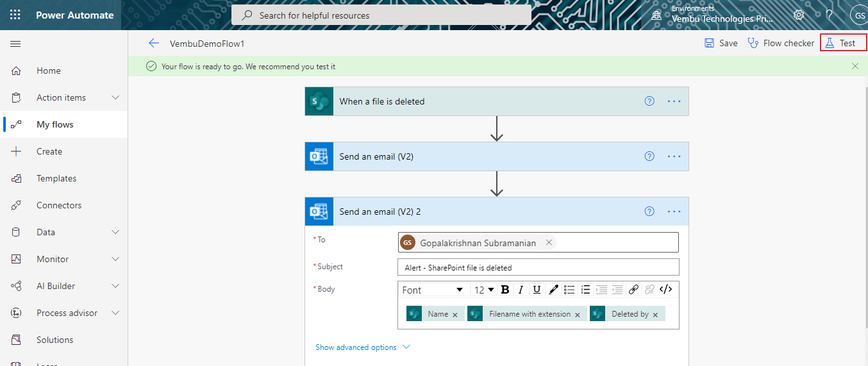Viewport: 868px width, 366px height.
Task: Open Data in sidebar
Action: pyautogui.click(x=46, y=232)
